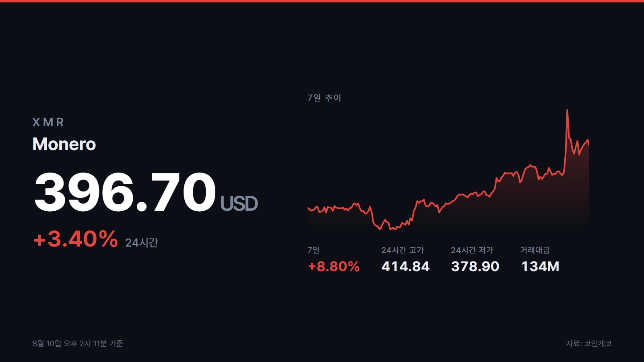This screenshot has height=362, width=644.
Task: Select the 134M volume value
Action: [x=540, y=266]
